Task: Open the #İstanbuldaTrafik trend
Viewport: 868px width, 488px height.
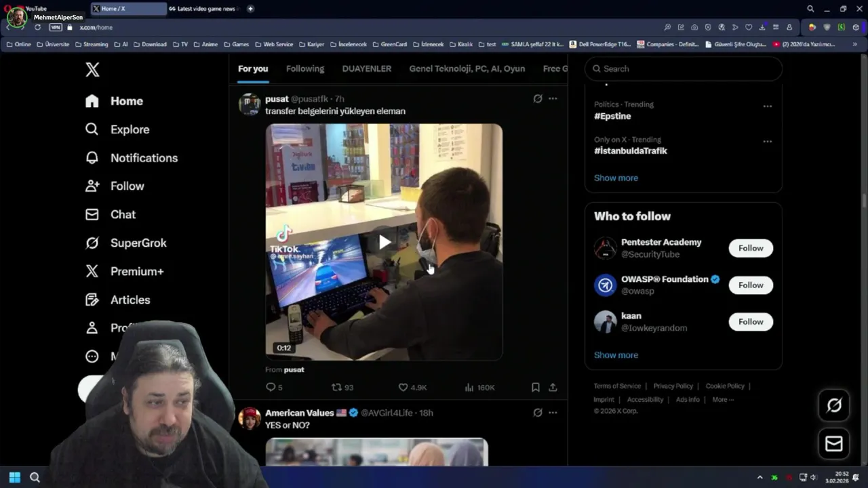Action: pos(631,151)
